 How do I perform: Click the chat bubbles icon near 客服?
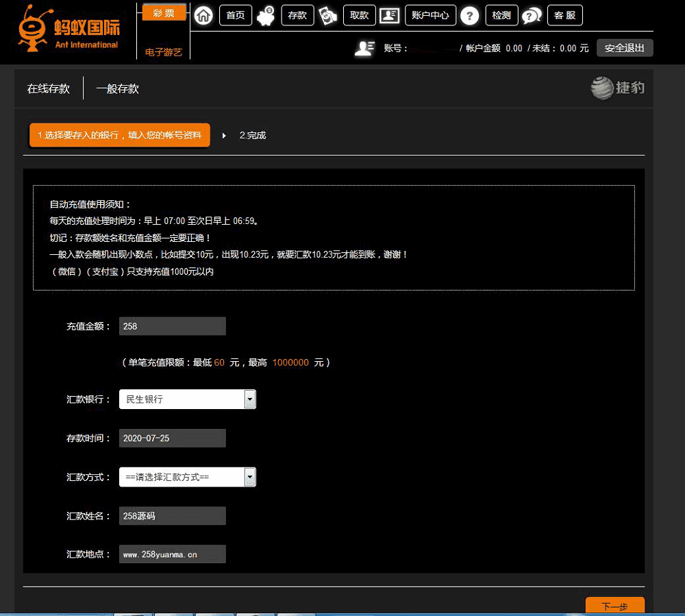pos(532,15)
